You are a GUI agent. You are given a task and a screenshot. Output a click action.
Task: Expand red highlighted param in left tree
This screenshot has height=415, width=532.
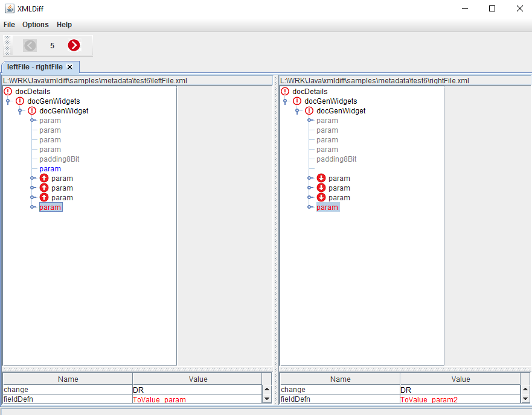[33, 207]
